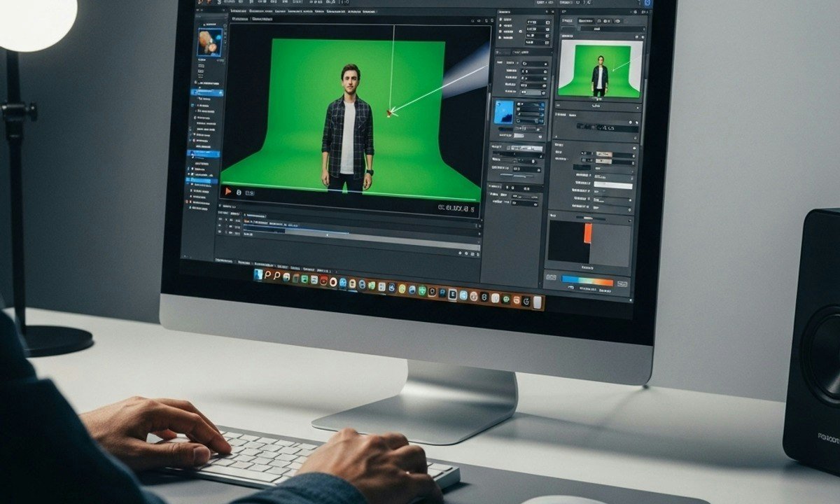Select the first highlighted blue row in left sidebar
840x504 pixels.
click(x=208, y=92)
